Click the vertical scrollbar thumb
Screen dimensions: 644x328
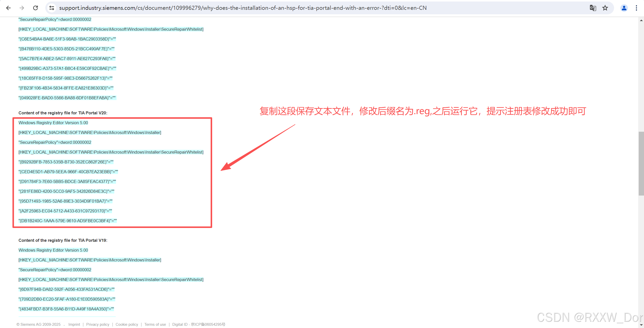point(641,163)
